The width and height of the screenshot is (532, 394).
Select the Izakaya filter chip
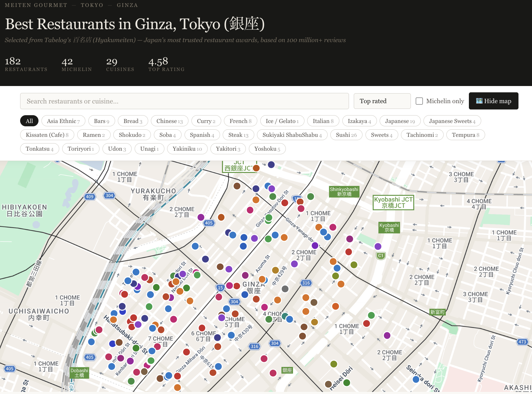tap(359, 121)
